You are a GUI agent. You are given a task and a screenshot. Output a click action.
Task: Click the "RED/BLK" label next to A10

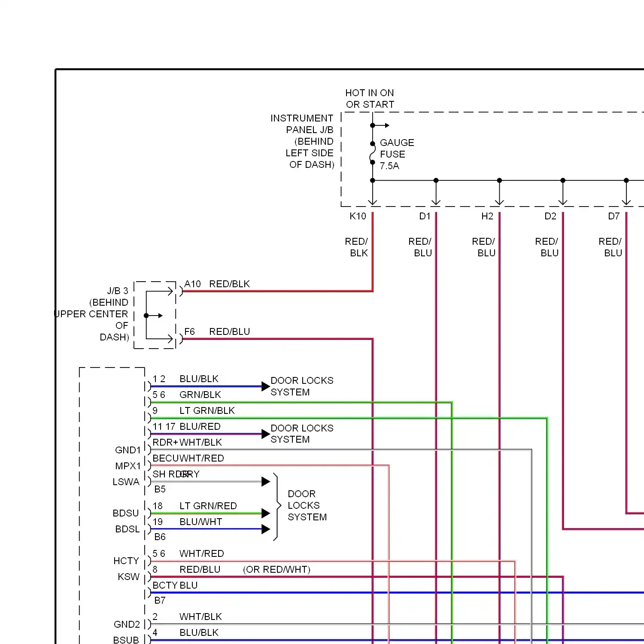pos(229,284)
